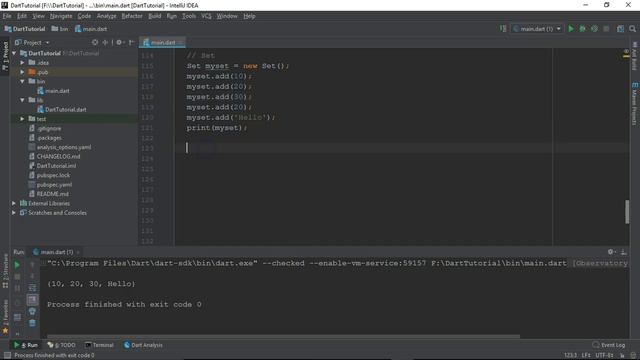Expand External Libraries node
The height and width of the screenshot is (360, 640).
pos(14,203)
